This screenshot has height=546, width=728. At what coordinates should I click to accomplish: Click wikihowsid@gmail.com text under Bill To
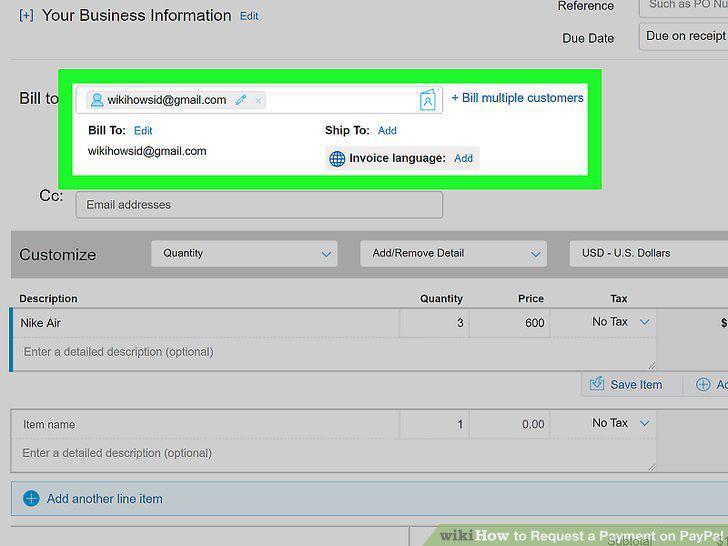tap(147, 151)
